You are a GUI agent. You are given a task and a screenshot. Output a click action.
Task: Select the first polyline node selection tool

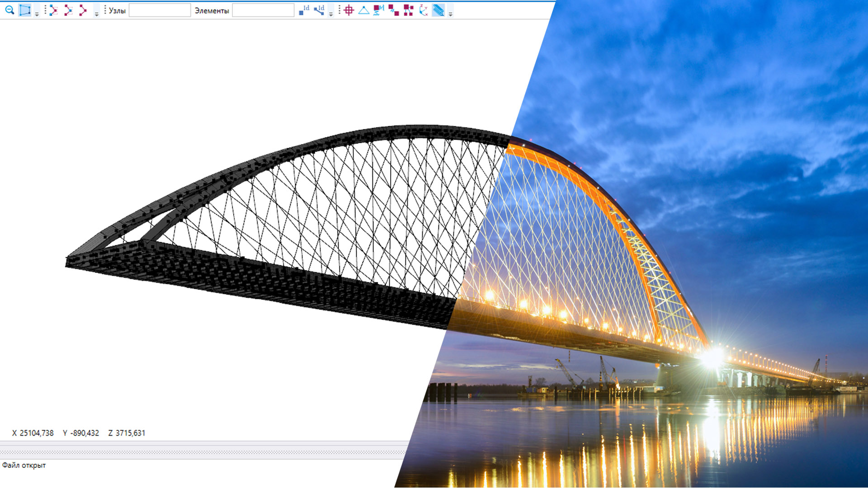(x=53, y=10)
